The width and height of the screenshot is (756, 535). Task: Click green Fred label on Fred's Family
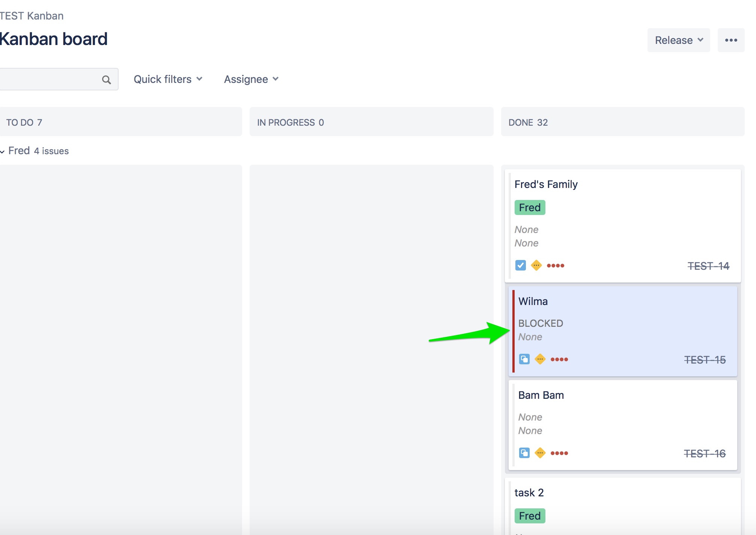coord(529,207)
